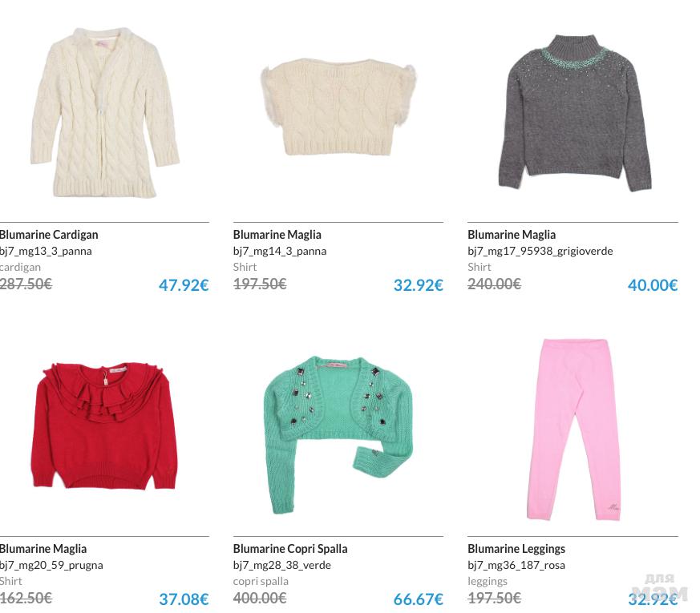
Task: Select product code bj7_mg14_3_panna
Action: [280, 251]
